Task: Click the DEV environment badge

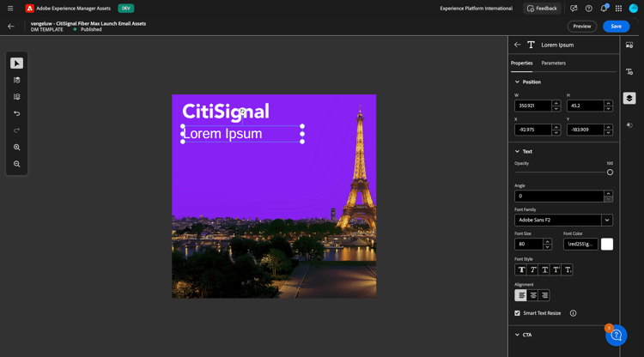Action: pyautogui.click(x=125, y=9)
